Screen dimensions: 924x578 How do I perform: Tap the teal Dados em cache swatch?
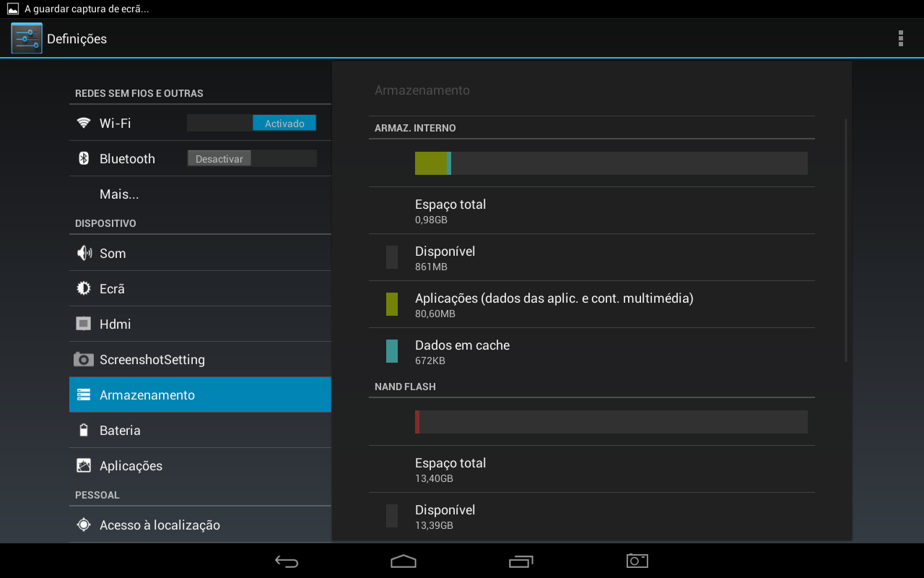(392, 351)
